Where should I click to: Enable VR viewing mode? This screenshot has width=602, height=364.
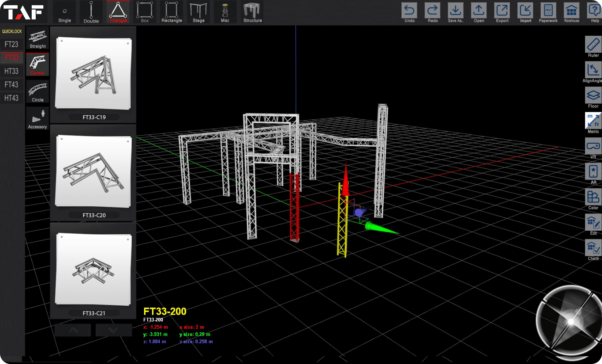[593, 147]
